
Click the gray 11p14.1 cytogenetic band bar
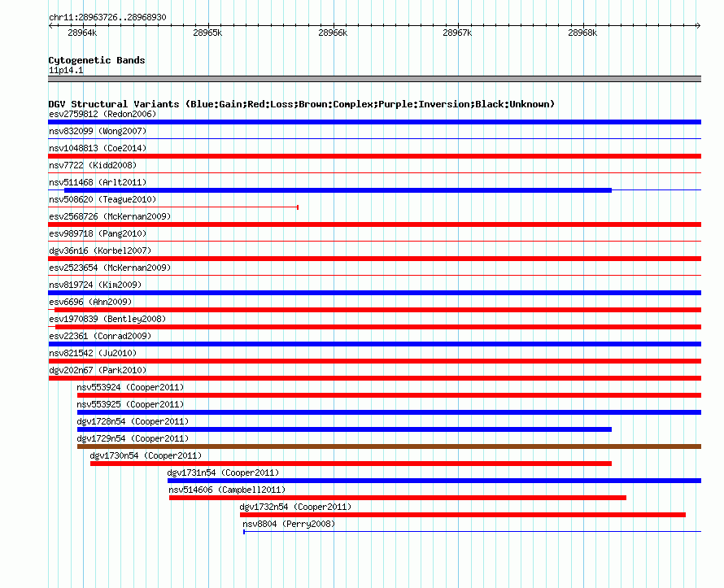coord(374,79)
